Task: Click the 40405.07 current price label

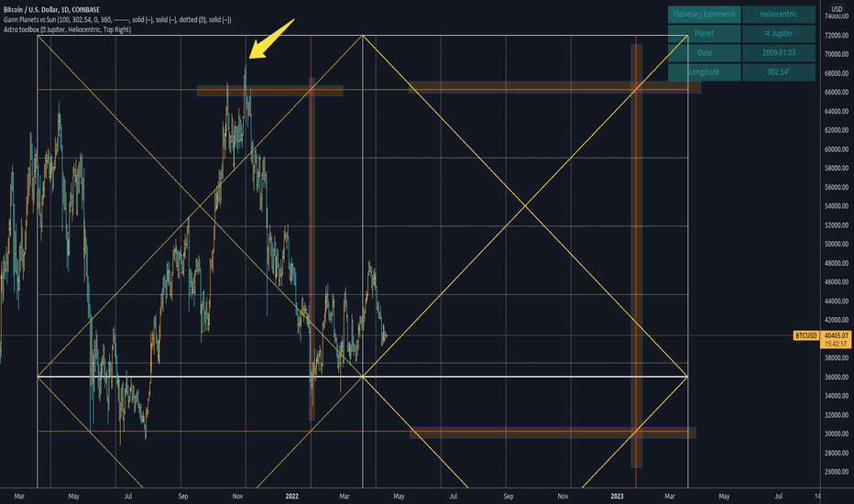Action: click(x=836, y=335)
